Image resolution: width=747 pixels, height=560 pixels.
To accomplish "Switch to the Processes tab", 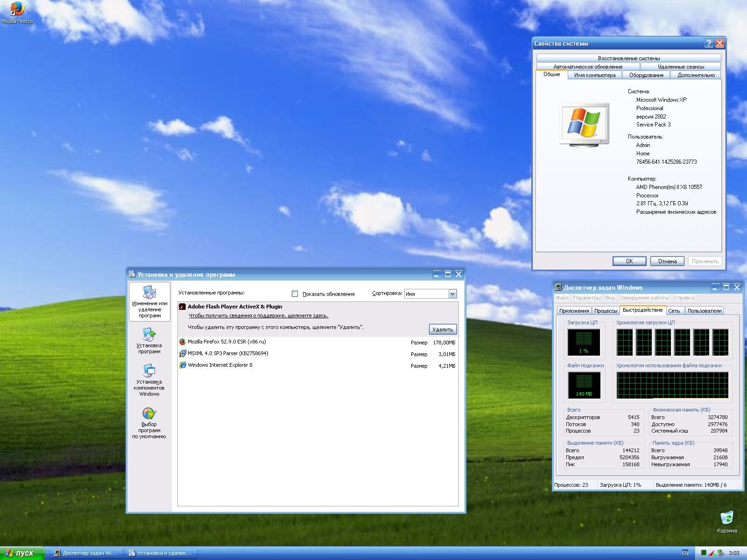I will point(606,311).
